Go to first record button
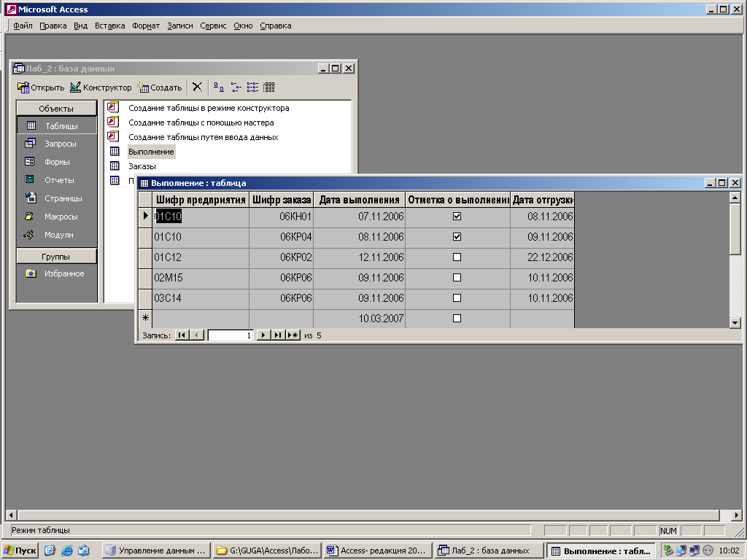The height and width of the screenshot is (560, 747). click(182, 335)
